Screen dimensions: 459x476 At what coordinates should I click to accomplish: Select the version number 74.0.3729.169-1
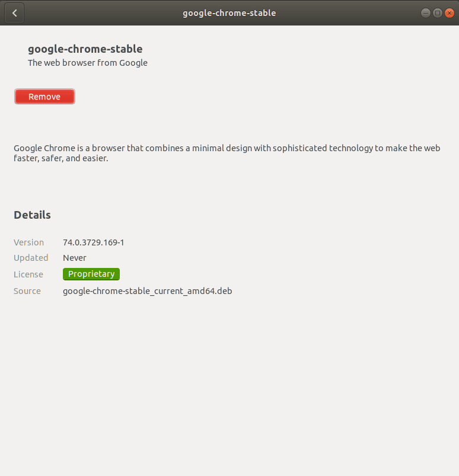point(94,242)
